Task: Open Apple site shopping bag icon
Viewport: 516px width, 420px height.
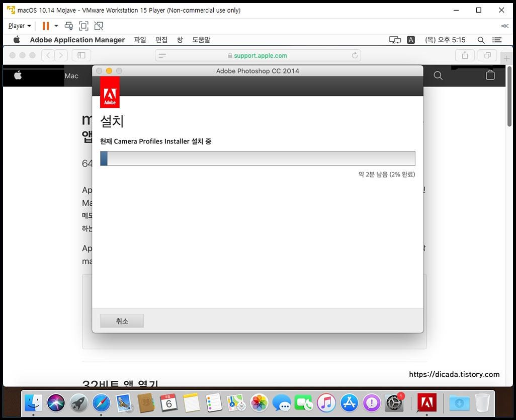Action: point(490,75)
